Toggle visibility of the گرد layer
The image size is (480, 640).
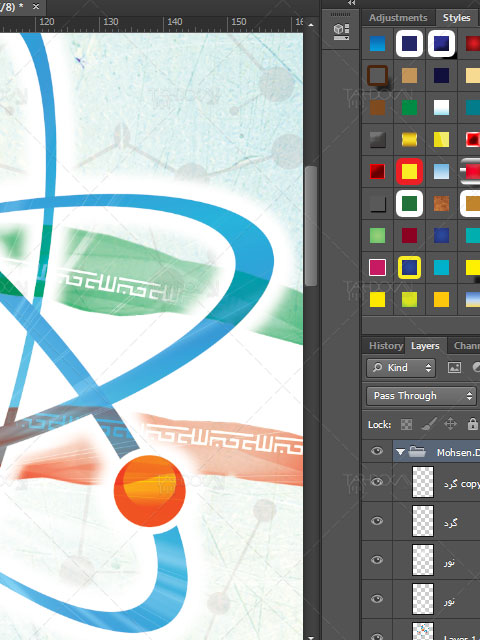tap(377, 521)
